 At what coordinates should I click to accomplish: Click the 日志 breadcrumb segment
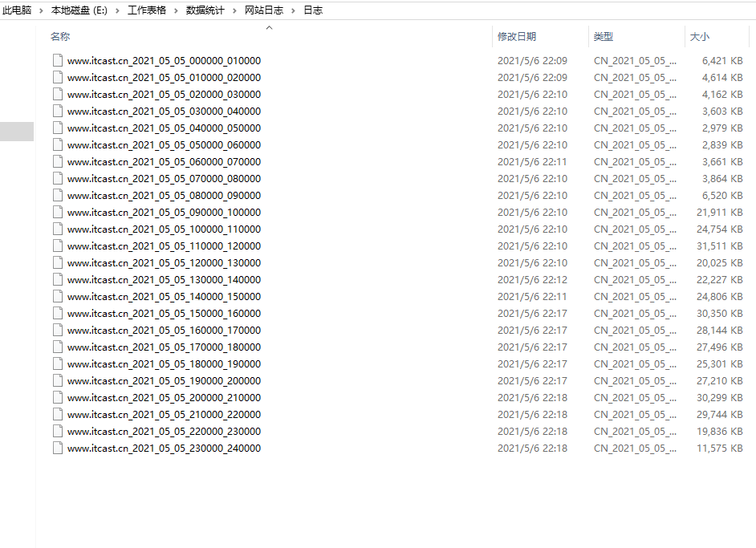coord(313,10)
